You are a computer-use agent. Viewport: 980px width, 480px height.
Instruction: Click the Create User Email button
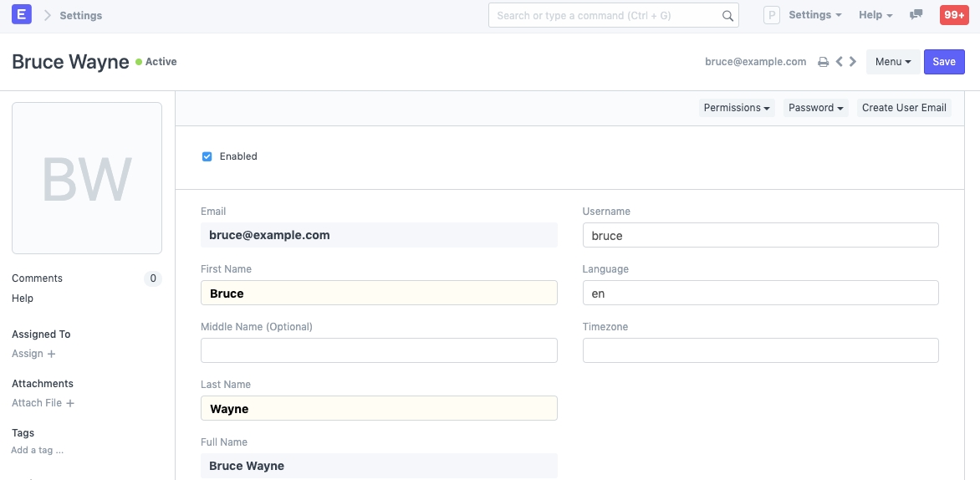904,108
